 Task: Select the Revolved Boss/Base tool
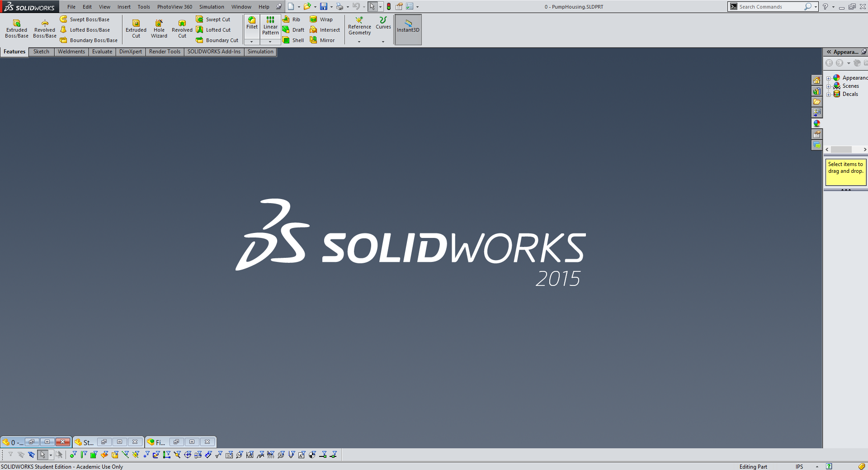(x=45, y=29)
